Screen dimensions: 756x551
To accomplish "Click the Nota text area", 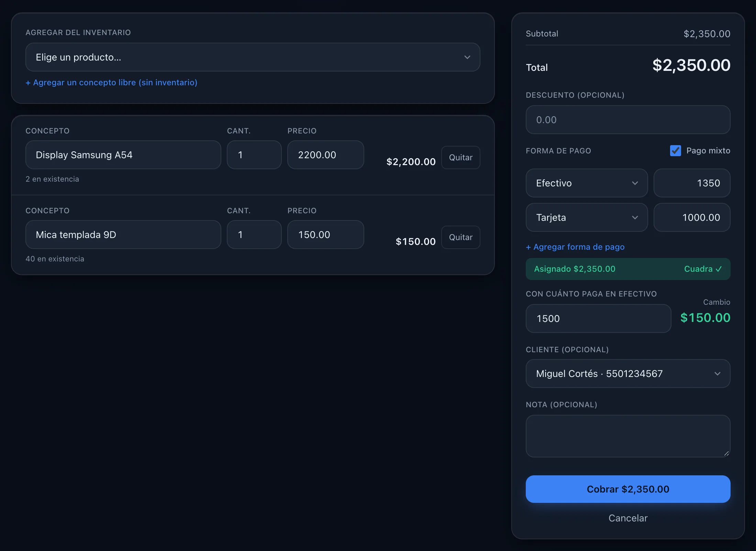I will click(x=628, y=436).
